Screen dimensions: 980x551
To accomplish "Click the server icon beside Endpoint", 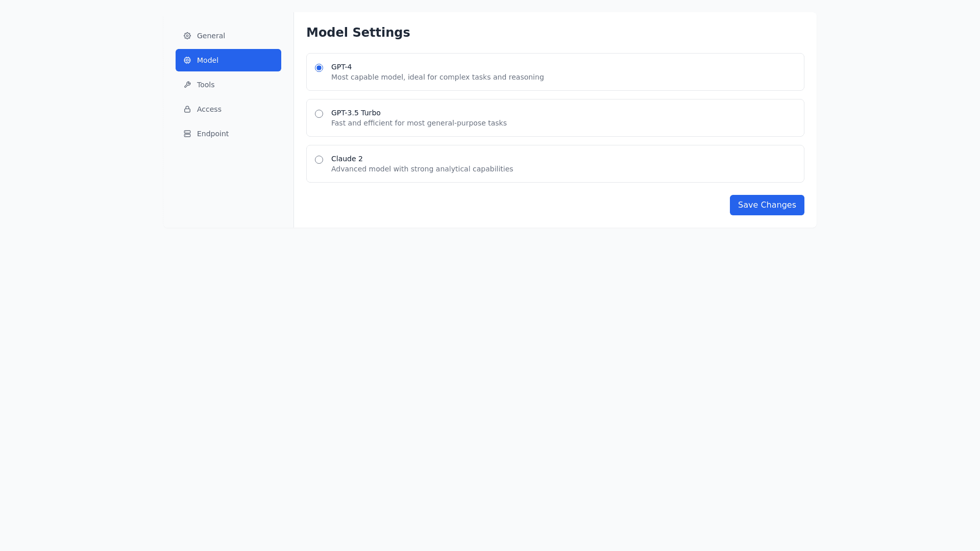I will (187, 134).
